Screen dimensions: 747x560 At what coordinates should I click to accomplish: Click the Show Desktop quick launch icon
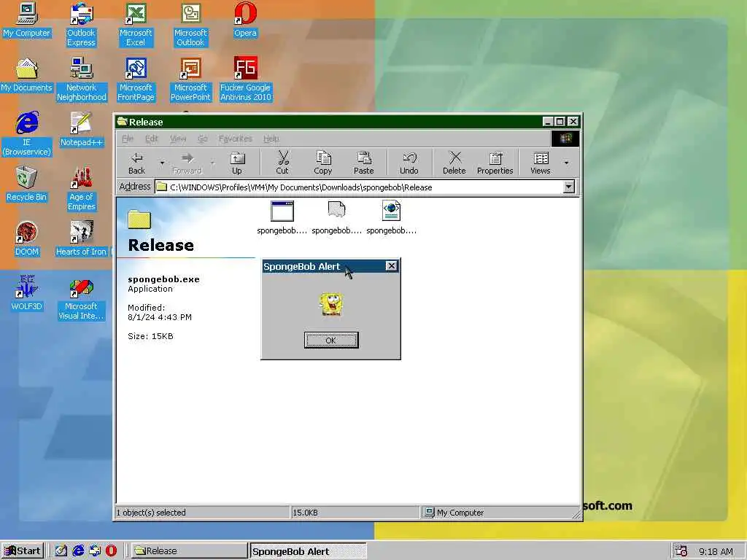coord(61,551)
